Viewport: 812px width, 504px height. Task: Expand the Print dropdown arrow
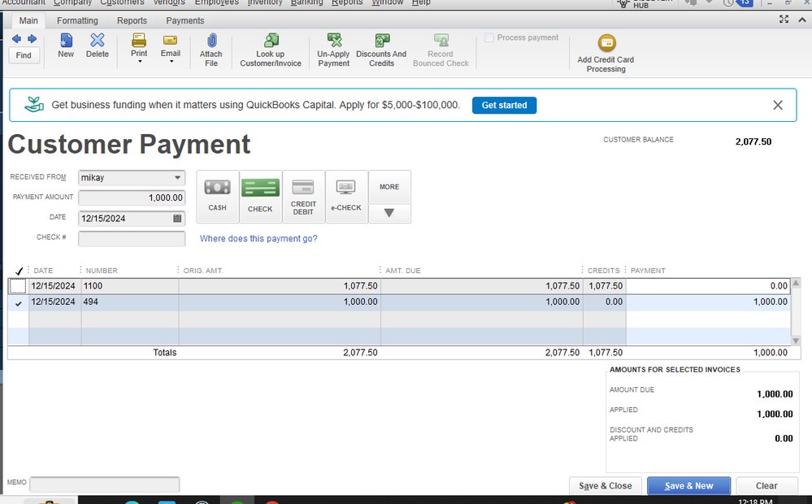(x=139, y=62)
